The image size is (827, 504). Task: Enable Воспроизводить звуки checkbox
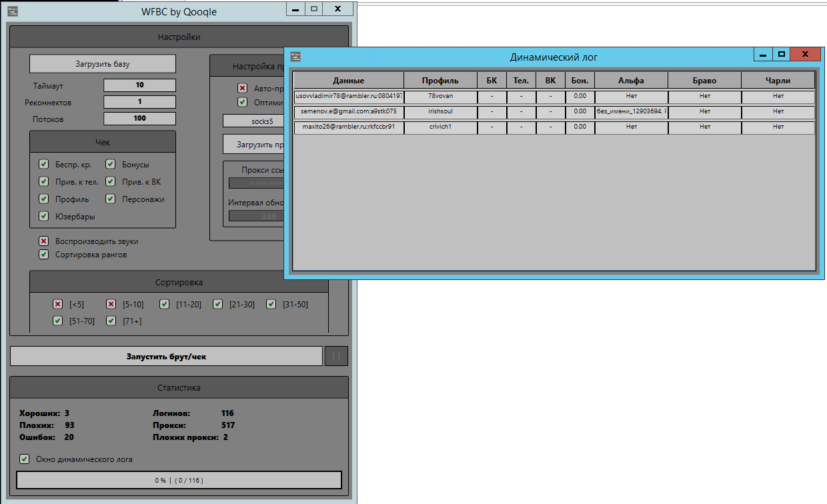44,241
